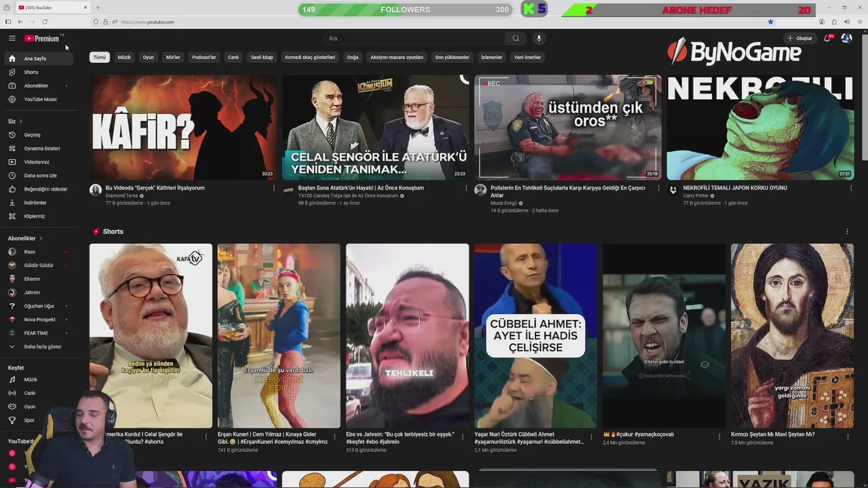Open Daha sonra izle list

pos(38,176)
